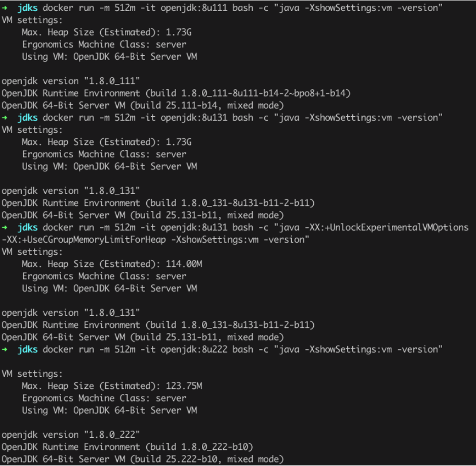This screenshot has height=466, width=476.
Task: Click the openjdk version "1.8.0_111" line
Action: [x=71, y=81]
